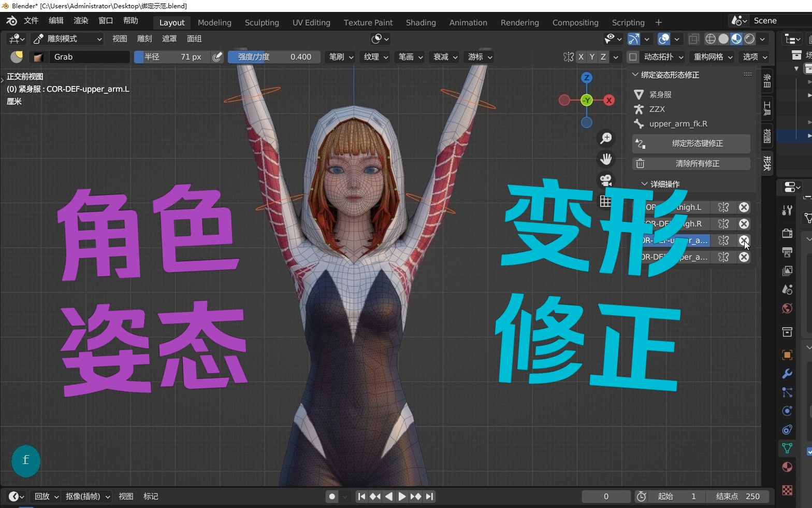The width and height of the screenshot is (812, 508).
Task: Open the Scene properties tab icon
Action: tap(787, 290)
